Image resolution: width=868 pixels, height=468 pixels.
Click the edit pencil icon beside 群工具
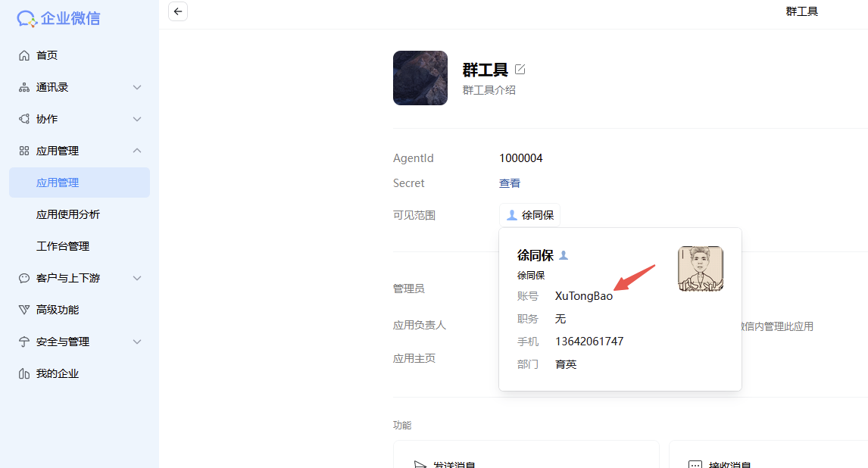(520, 69)
